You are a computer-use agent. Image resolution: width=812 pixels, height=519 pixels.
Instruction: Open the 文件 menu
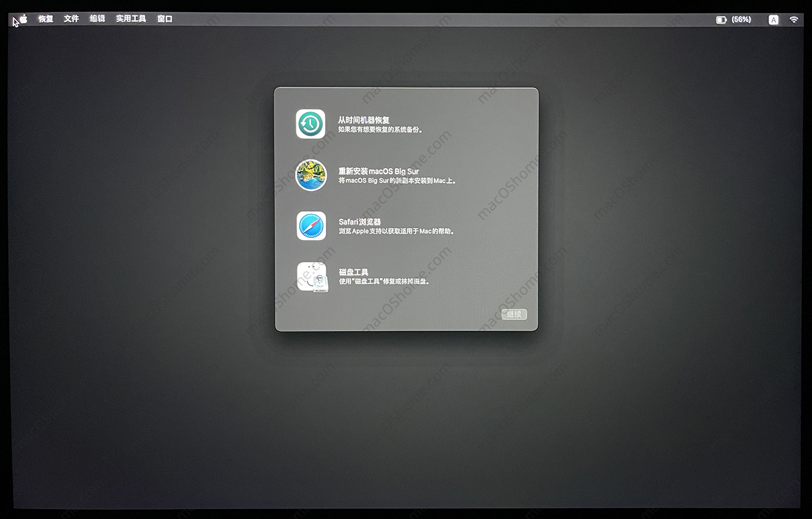[71, 19]
